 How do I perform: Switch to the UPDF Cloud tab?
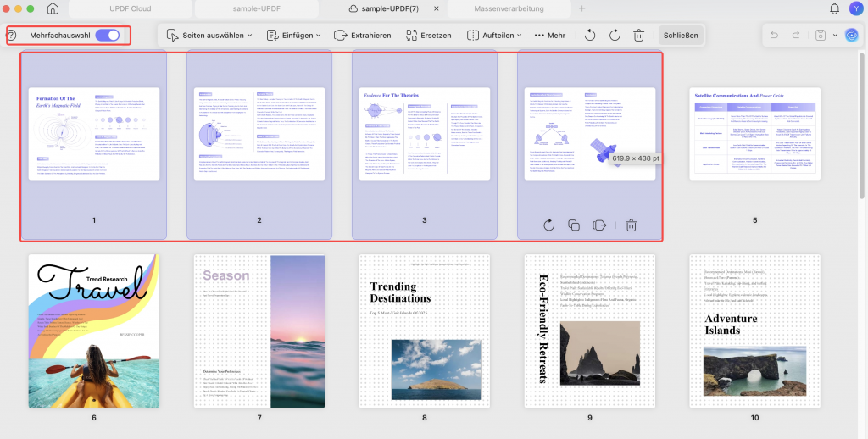130,8
